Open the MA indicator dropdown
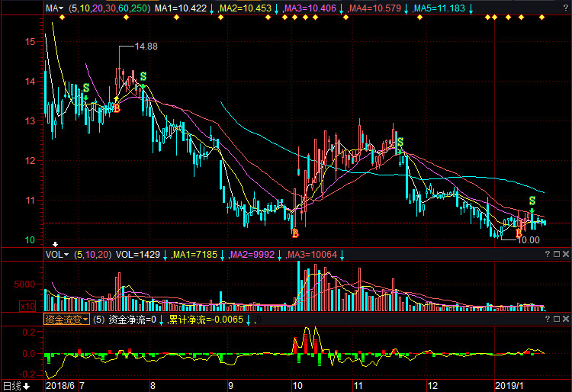 coord(54,8)
